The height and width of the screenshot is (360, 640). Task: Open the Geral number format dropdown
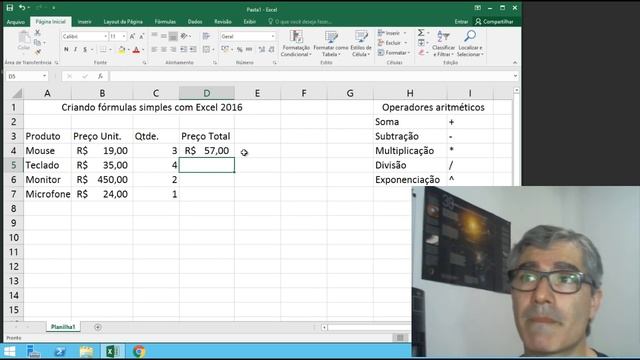273,36
